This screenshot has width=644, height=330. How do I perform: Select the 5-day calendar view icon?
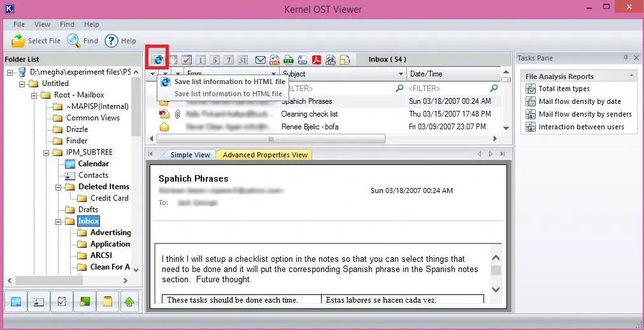(215, 60)
